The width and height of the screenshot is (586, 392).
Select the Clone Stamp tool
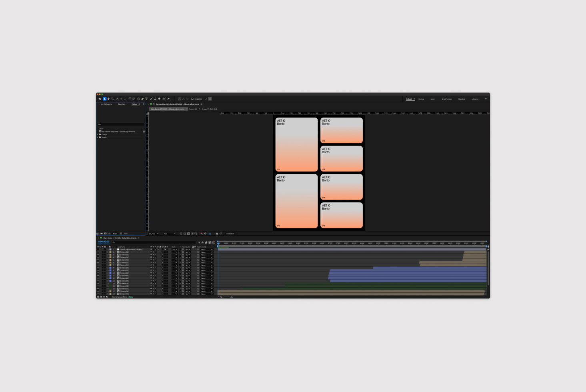point(155,99)
